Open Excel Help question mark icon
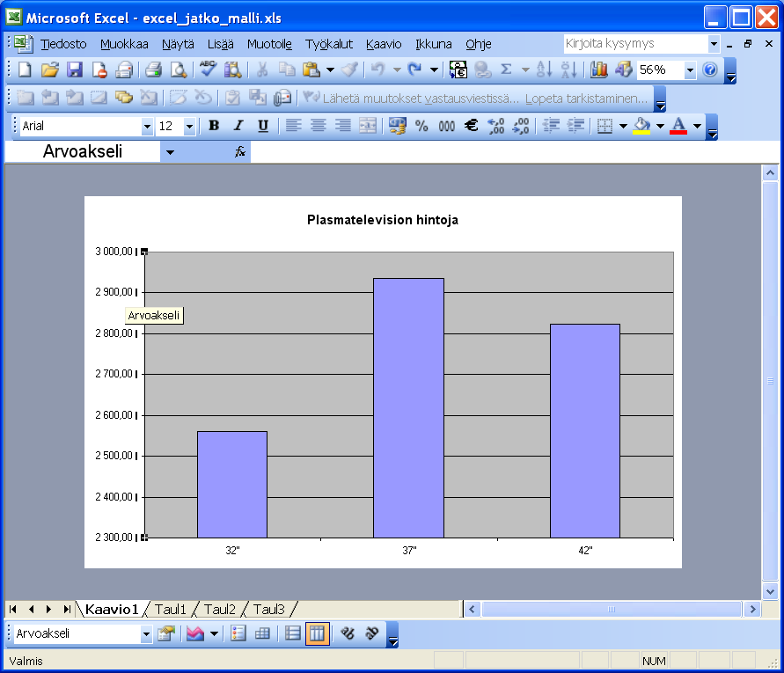784x673 pixels. click(x=710, y=69)
